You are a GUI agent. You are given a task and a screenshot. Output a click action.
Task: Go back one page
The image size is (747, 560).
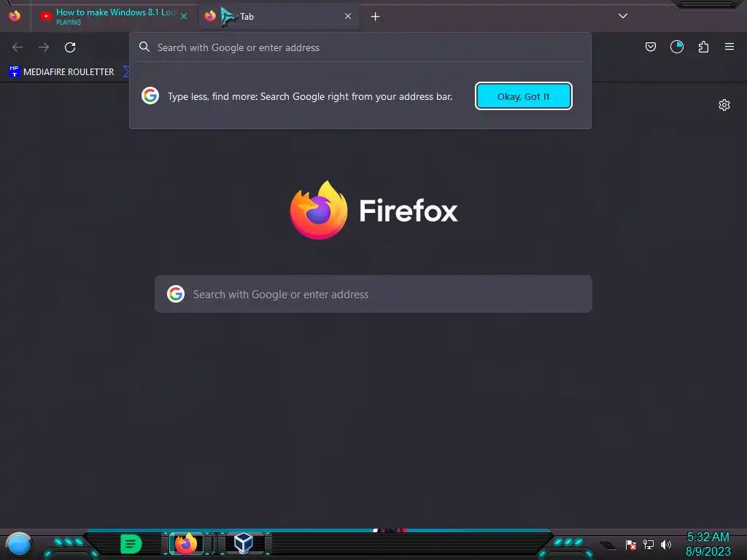pos(18,47)
